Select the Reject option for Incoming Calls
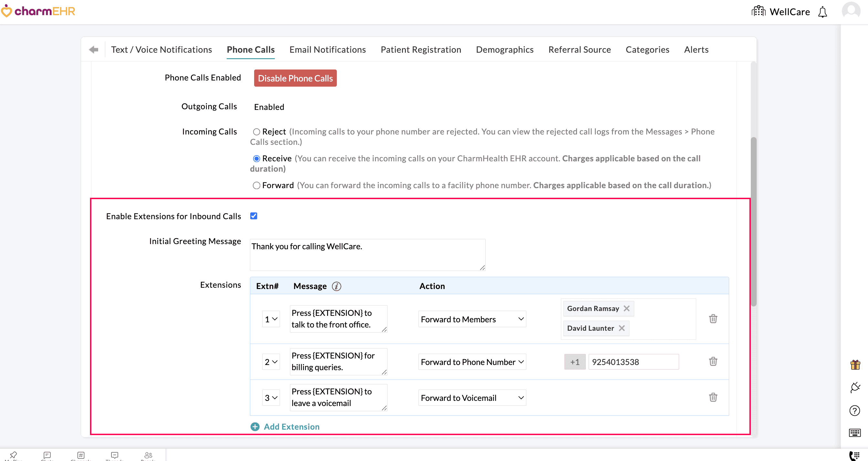Screen dimensions: 868x461 (x=256, y=132)
